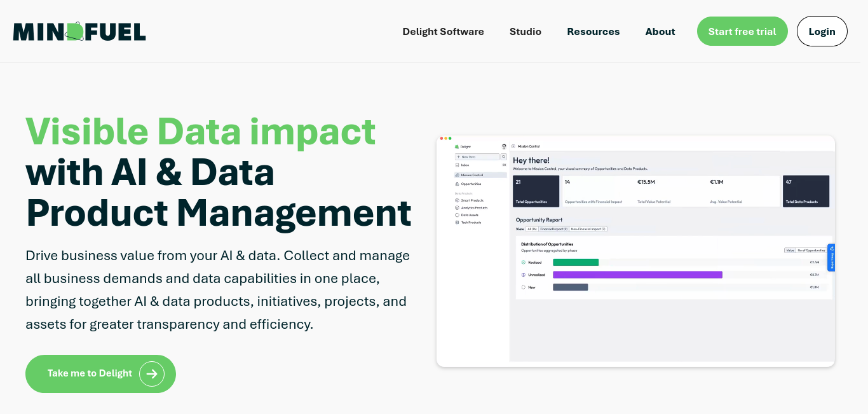Click the Realized check icon
The image size is (868, 414).
pyautogui.click(x=524, y=262)
